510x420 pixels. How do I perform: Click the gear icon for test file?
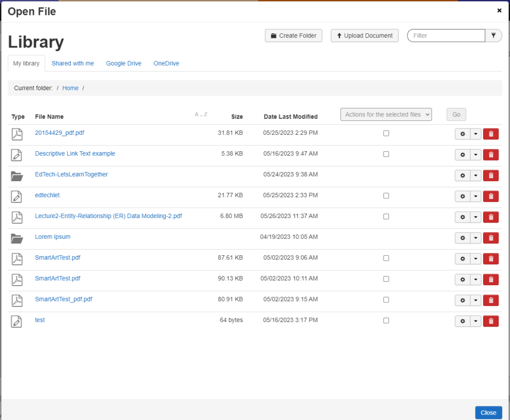[462, 321]
